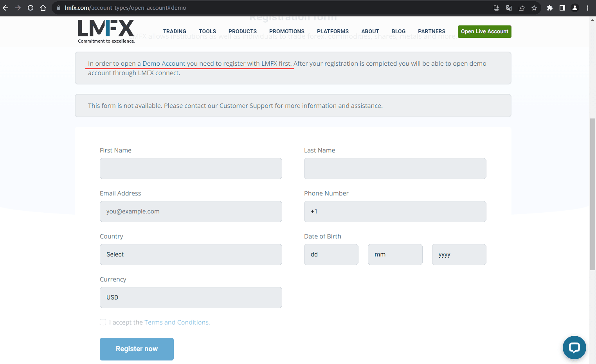Click the 'Commitment to excellence' tagline
Viewport: 596px width, 364px height.
click(106, 41)
